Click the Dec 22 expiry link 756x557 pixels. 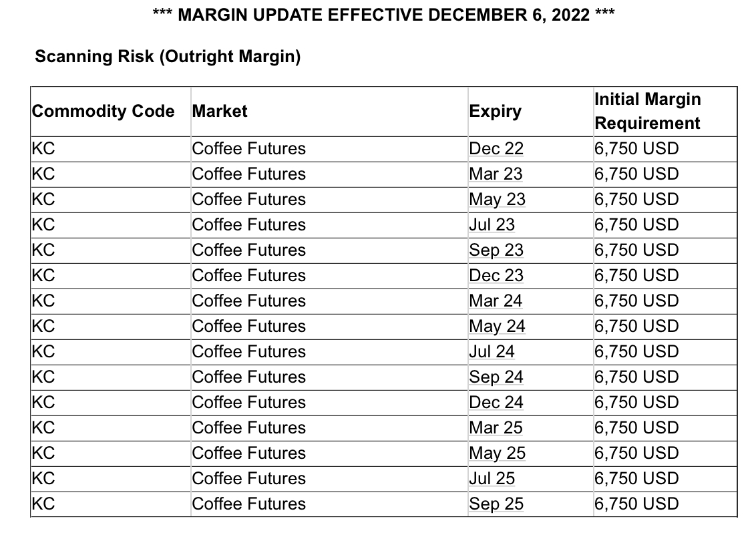(496, 148)
